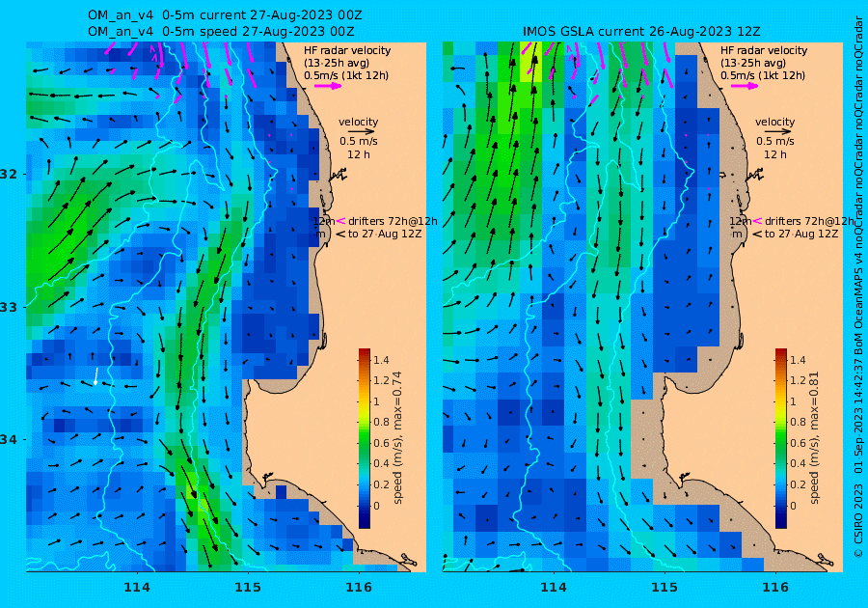
Task: Click '12 h' text in right velocity legend
Action: pos(775,154)
